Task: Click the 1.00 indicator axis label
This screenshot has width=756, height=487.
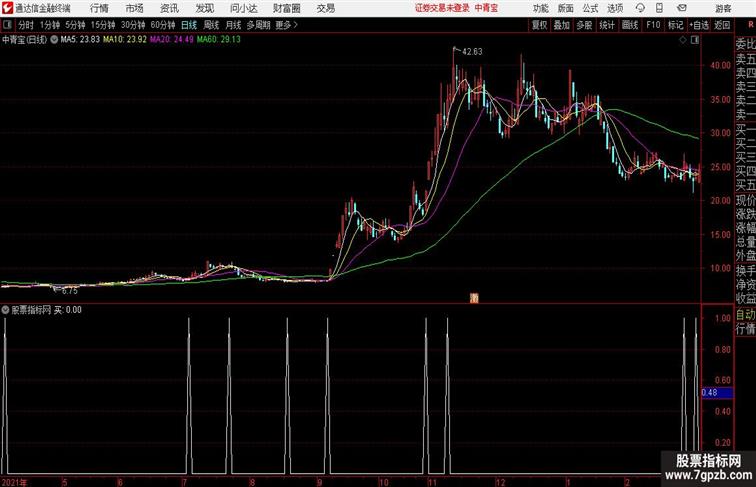Action: pyautogui.click(x=723, y=318)
